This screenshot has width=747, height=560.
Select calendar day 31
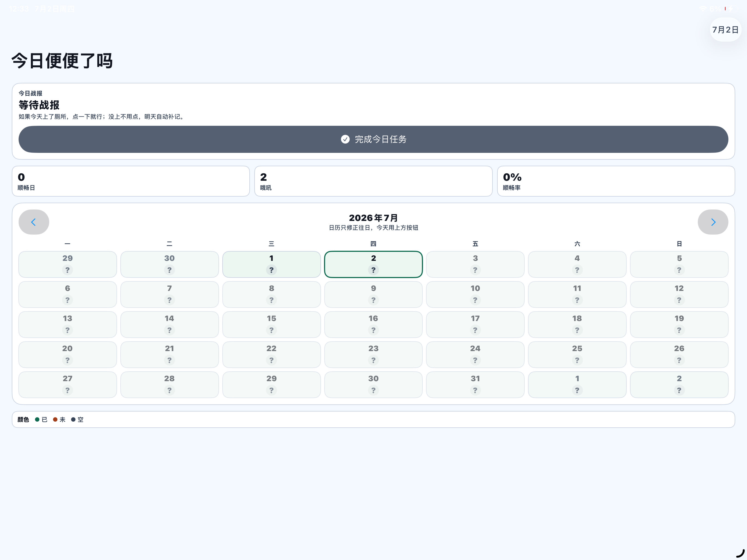point(475,384)
